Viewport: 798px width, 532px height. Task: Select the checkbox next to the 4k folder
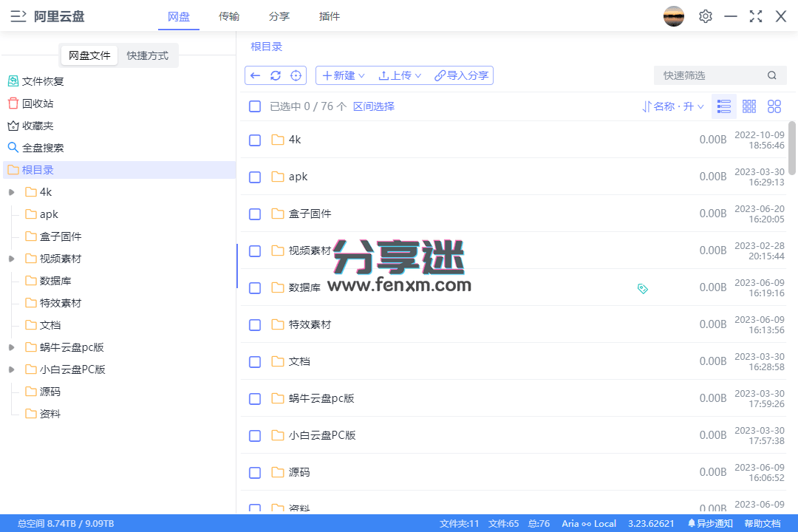coord(255,139)
